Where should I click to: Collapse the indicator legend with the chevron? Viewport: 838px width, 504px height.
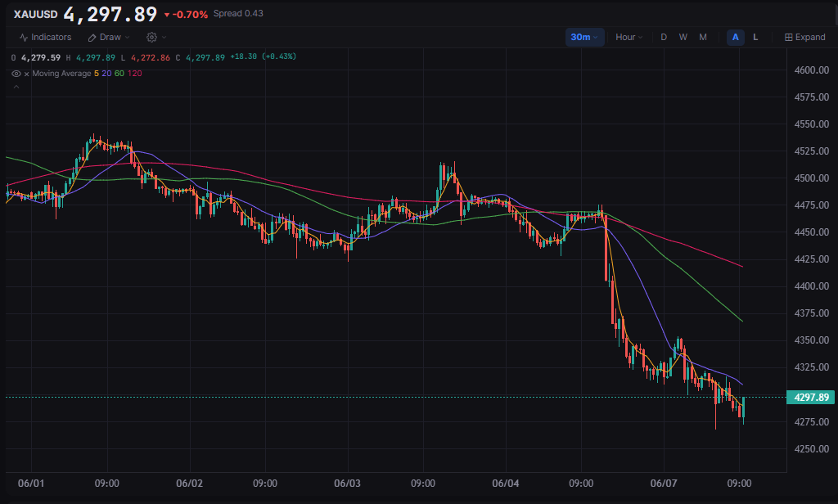[x=16, y=87]
